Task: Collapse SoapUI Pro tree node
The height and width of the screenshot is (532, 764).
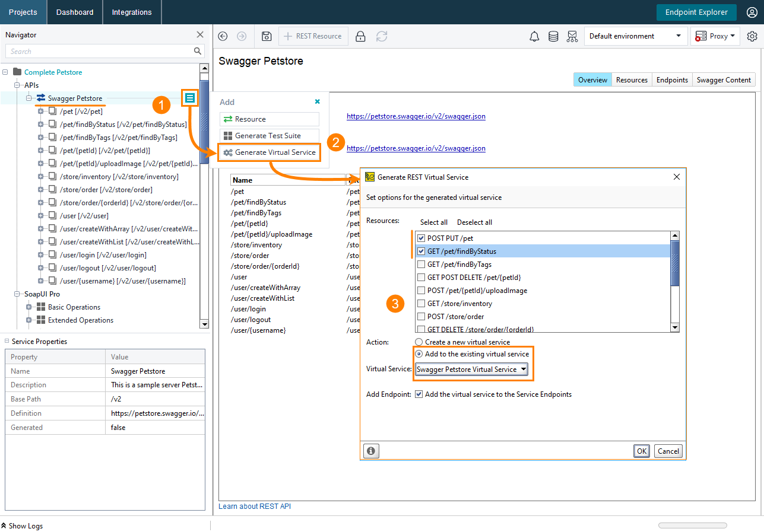Action: coord(17,294)
